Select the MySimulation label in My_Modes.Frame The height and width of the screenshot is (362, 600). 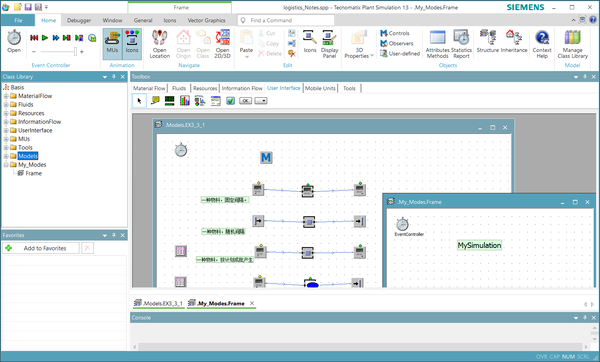(479, 245)
